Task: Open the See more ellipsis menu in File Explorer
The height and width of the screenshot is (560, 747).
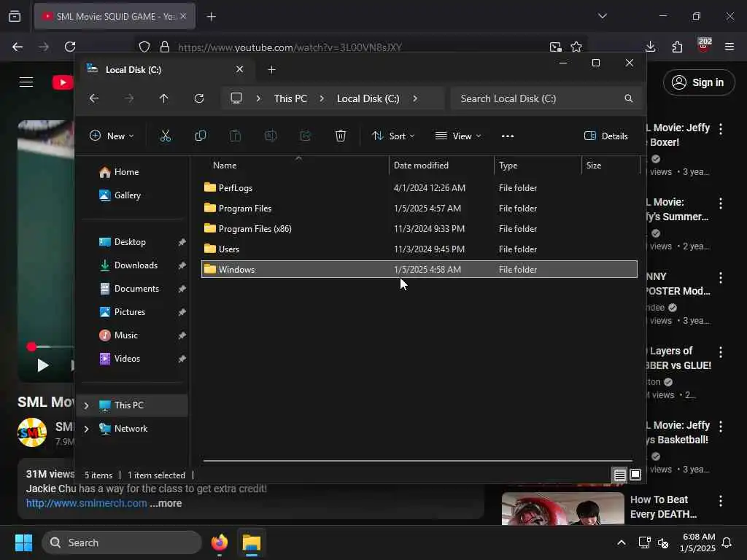Action: coord(508,136)
